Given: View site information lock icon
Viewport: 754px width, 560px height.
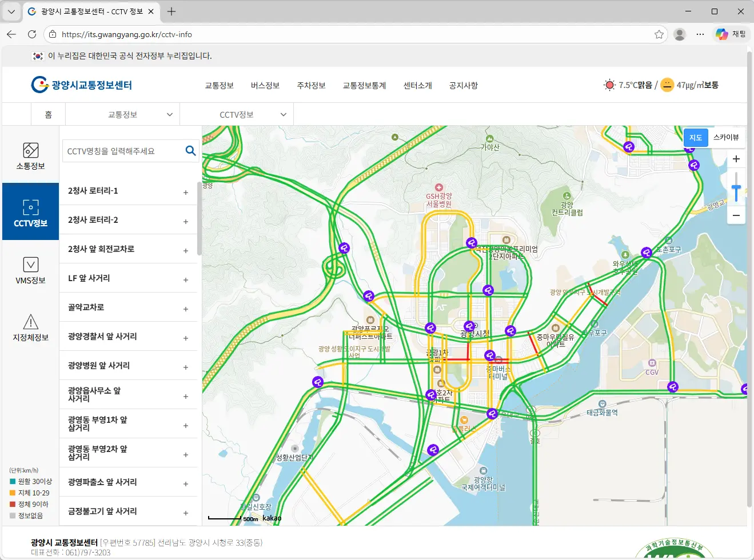Looking at the screenshot, I should coord(53,34).
